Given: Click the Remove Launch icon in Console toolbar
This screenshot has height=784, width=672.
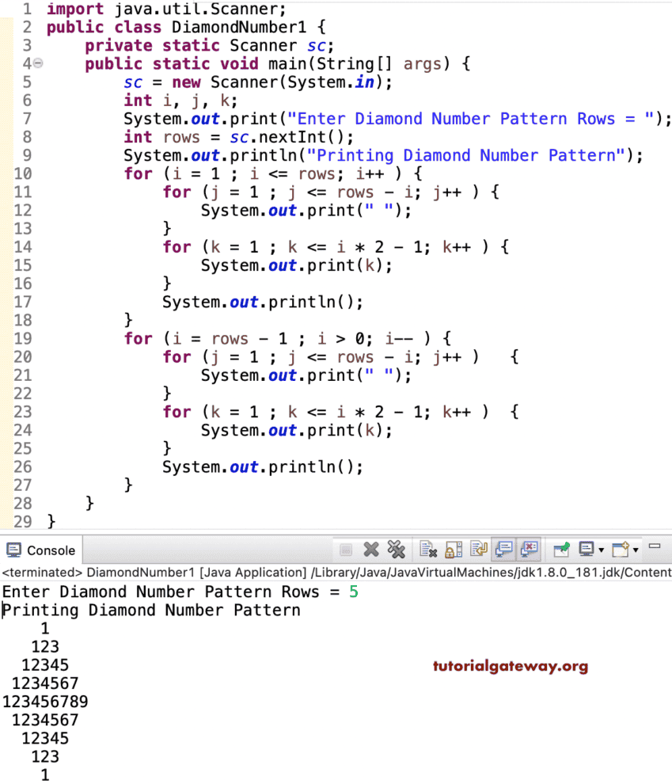Looking at the screenshot, I should (370, 550).
